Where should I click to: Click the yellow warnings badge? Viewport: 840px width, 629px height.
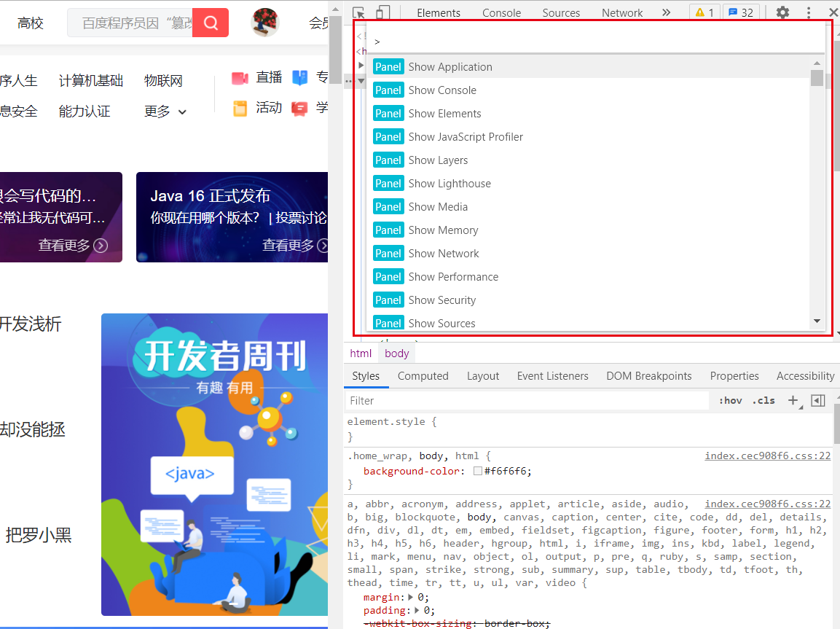[704, 12]
